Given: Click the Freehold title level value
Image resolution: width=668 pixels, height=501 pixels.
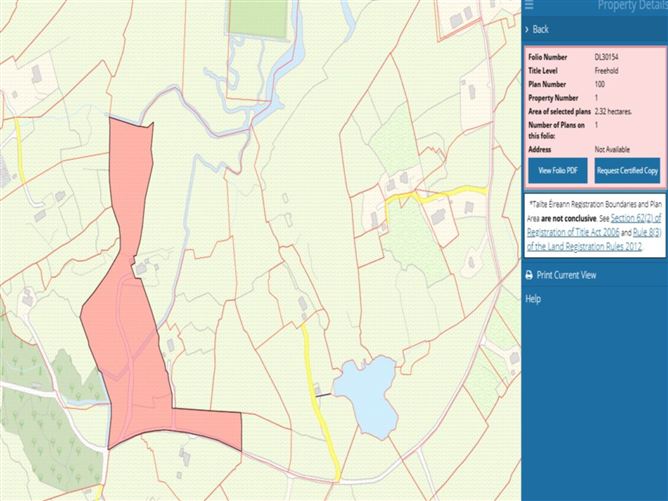Looking at the screenshot, I should 607,71.
